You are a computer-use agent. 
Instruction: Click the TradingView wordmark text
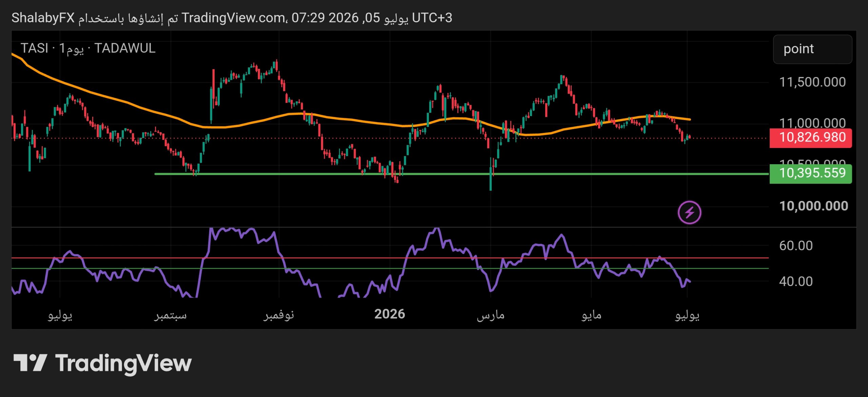(x=123, y=364)
